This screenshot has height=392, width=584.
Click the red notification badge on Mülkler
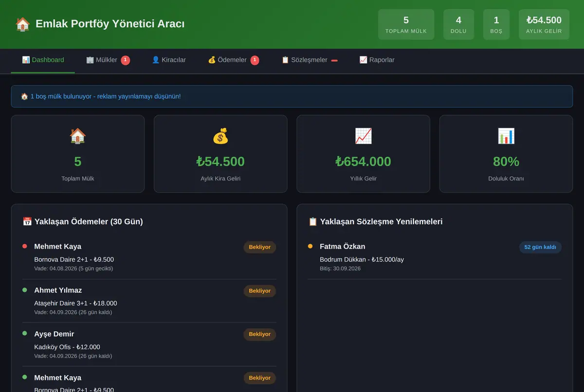point(126,60)
